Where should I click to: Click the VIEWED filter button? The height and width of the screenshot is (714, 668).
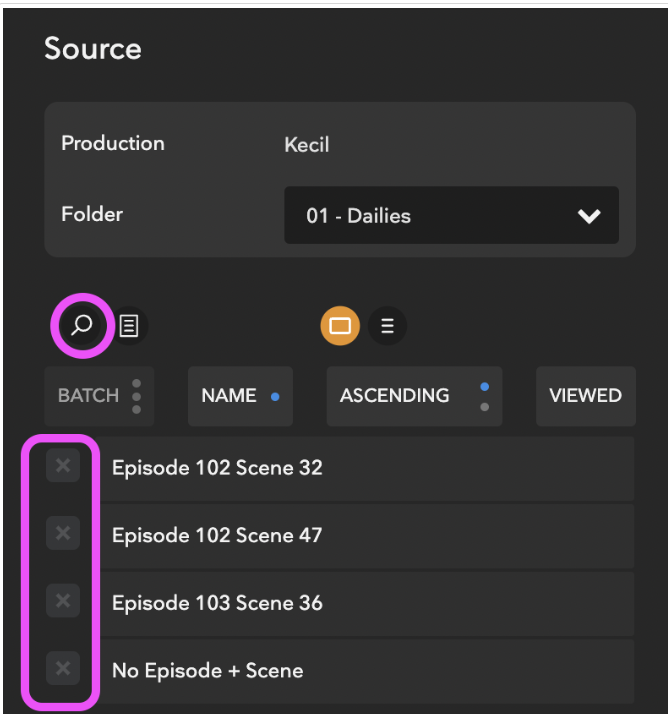(x=586, y=396)
